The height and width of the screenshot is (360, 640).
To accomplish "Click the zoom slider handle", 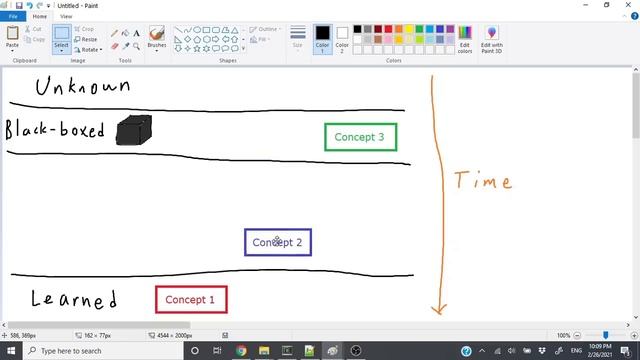I will tap(606, 335).
